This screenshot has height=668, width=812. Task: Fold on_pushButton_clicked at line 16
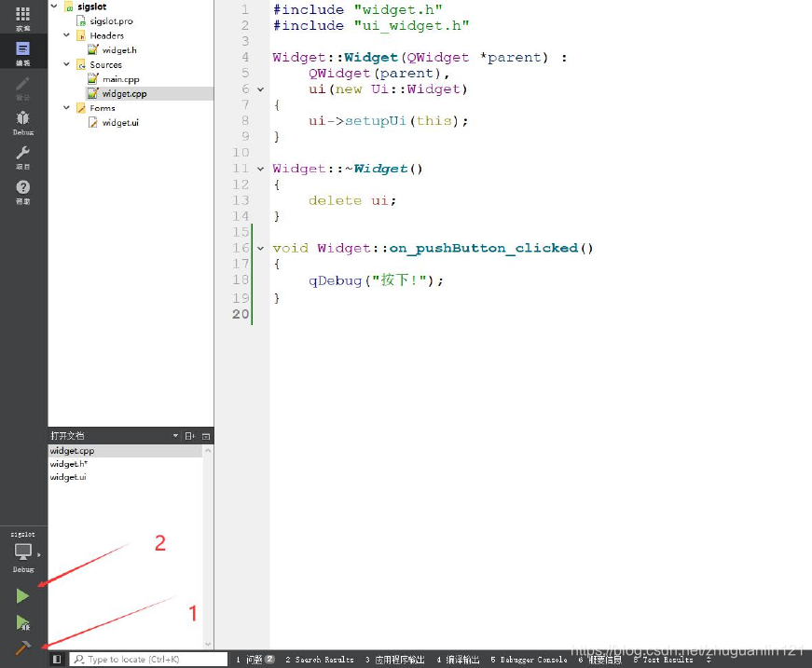pyautogui.click(x=260, y=249)
